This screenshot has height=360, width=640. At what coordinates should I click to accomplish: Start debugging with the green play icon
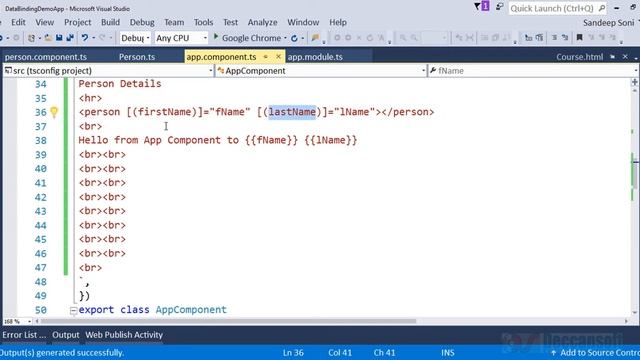(x=216, y=38)
